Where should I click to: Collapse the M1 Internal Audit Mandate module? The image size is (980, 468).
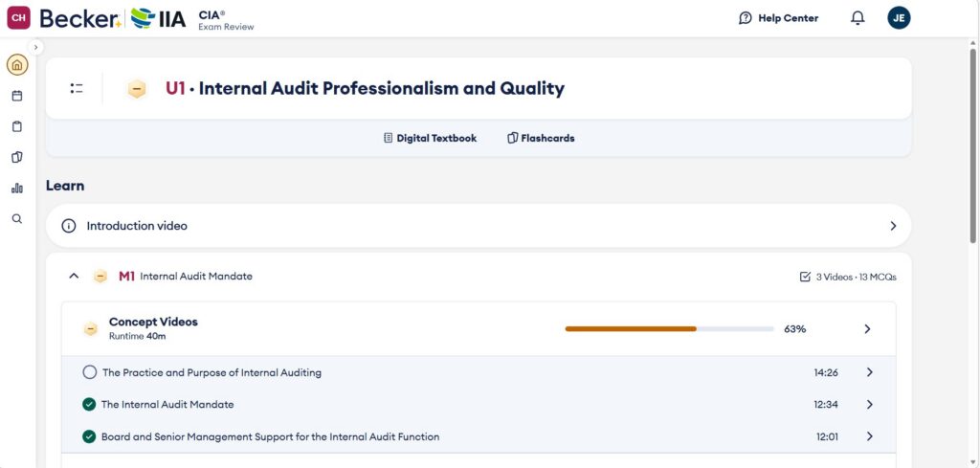coord(74,277)
